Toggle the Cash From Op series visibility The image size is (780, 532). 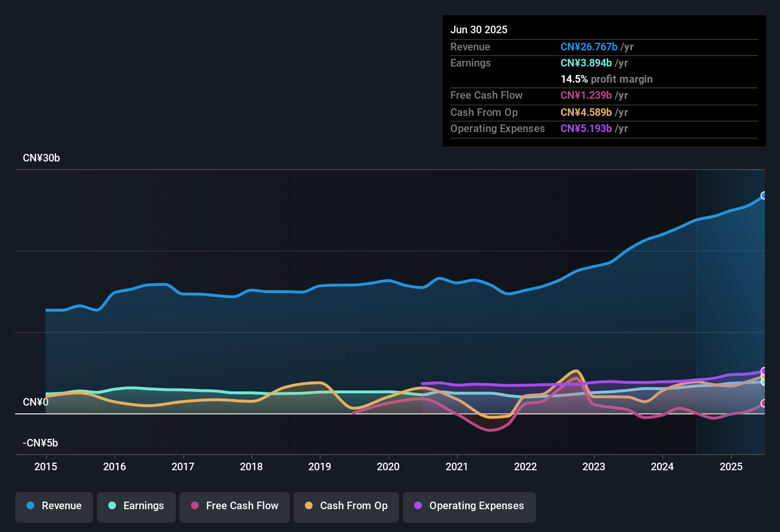point(346,506)
